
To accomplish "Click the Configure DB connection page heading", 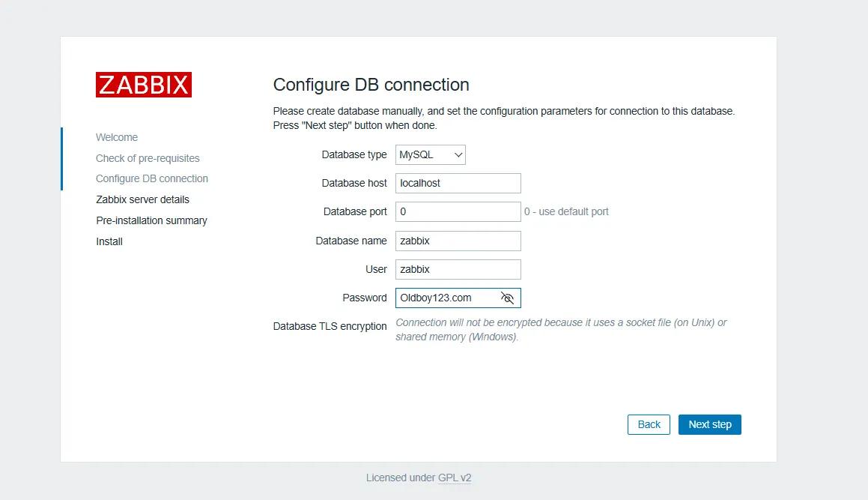I will [x=371, y=85].
